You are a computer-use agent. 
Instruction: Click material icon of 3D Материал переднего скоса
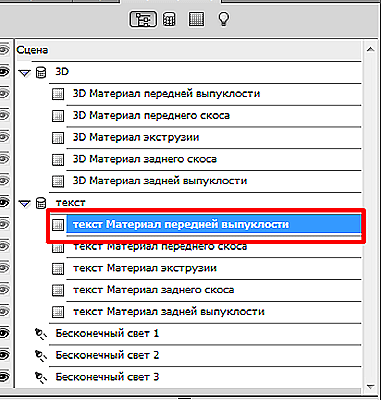(x=58, y=116)
